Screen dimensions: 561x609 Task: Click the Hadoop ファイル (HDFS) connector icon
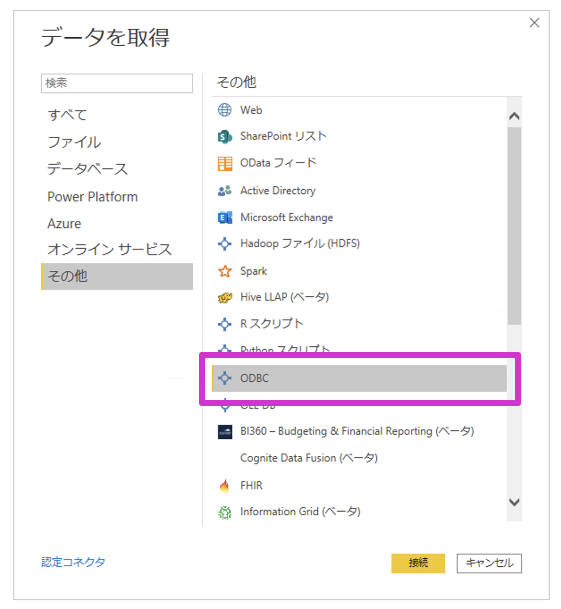pyautogui.click(x=225, y=244)
